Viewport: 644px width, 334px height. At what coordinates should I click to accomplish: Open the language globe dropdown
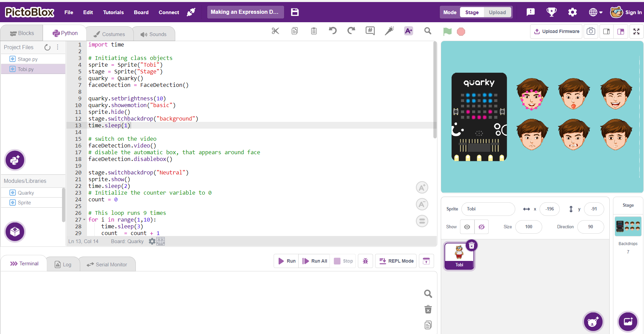[595, 12]
